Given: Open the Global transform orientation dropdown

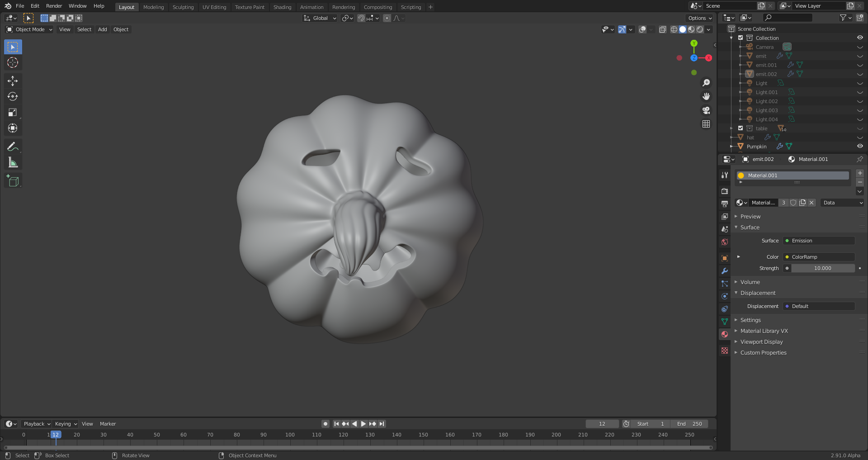Looking at the screenshot, I should 320,18.
